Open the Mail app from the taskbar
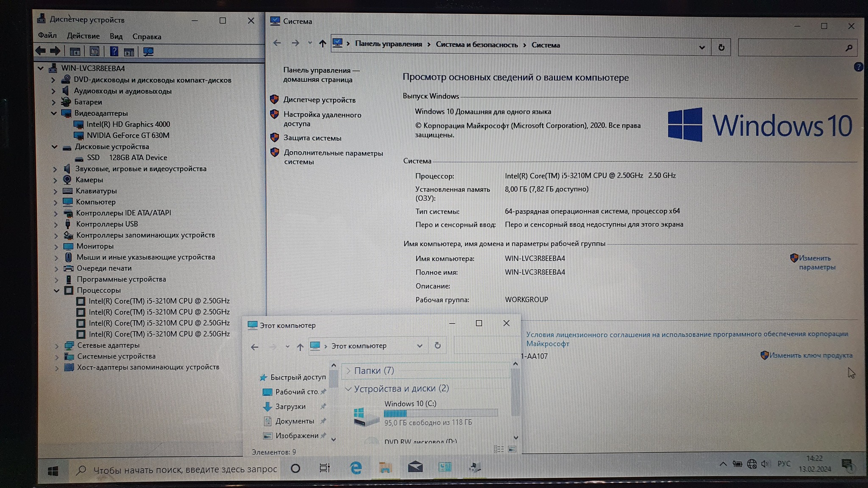 tap(415, 467)
